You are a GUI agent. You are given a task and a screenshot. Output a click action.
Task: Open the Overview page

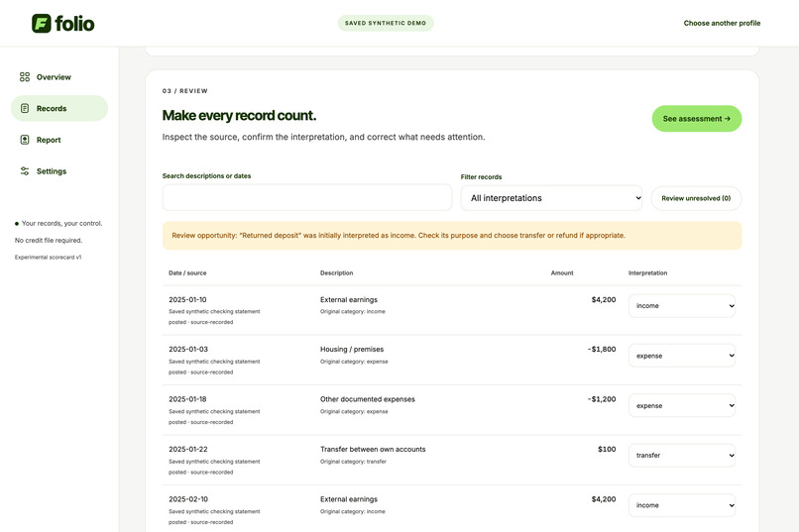point(59,77)
